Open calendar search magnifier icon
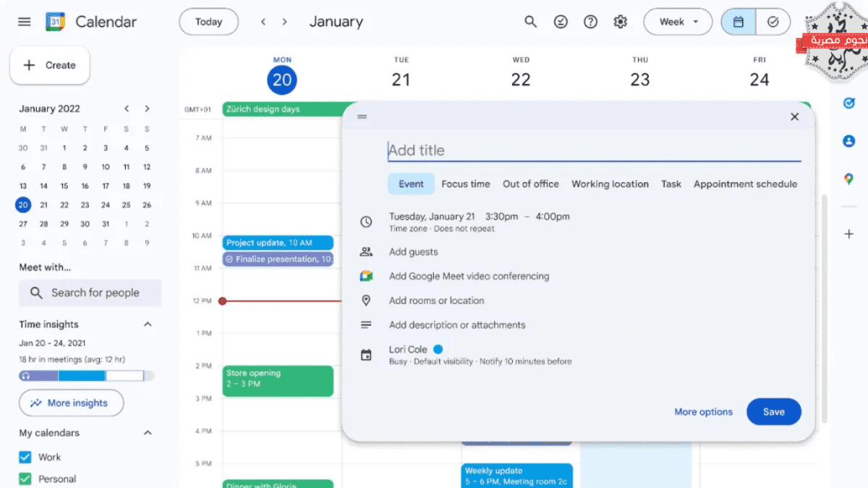Image resolution: width=868 pixels, height=488 pixels. tap(531, 22)
